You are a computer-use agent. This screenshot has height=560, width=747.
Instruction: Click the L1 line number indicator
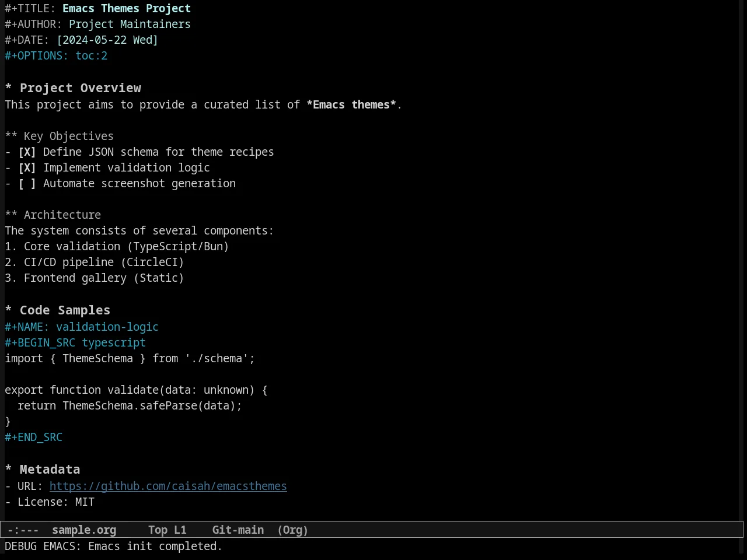coord(180,530)
